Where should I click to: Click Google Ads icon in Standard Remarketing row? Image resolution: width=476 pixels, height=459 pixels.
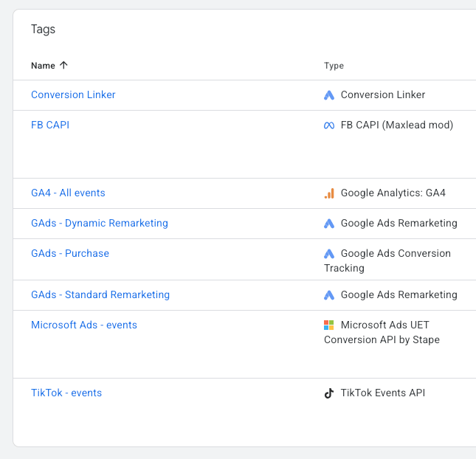click(329, 295)
